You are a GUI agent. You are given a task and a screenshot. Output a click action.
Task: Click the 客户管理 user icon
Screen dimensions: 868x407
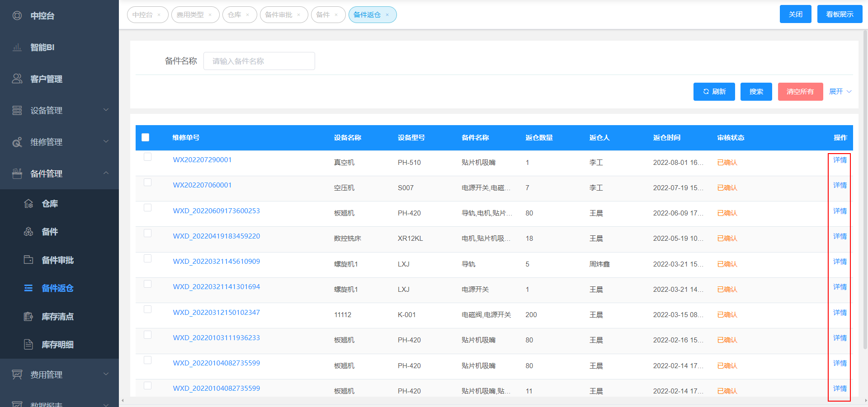click(17, 79)
